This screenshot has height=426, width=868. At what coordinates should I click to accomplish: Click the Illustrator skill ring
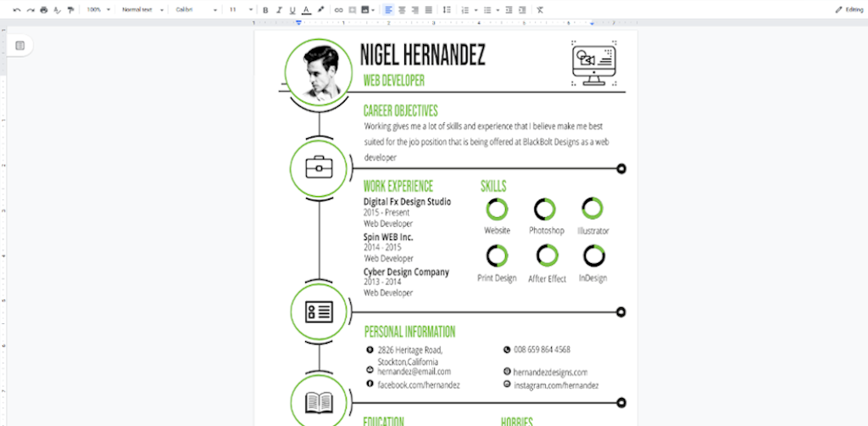click(x=593, y=208)
